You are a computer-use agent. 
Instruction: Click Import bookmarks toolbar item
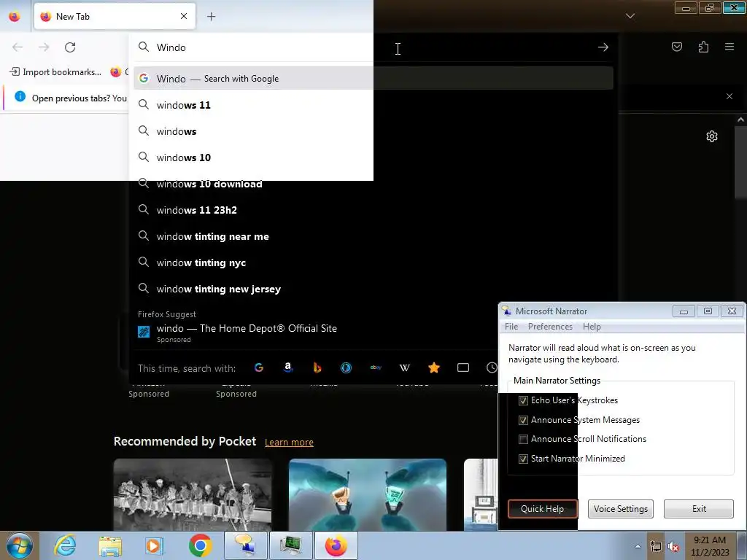point(55,72)
